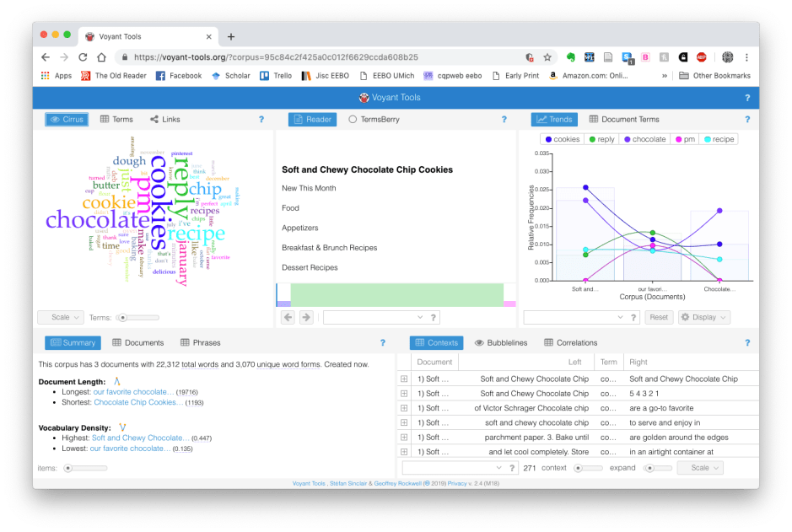Toggle the cookies series in Trends legend

click(562, 139)
